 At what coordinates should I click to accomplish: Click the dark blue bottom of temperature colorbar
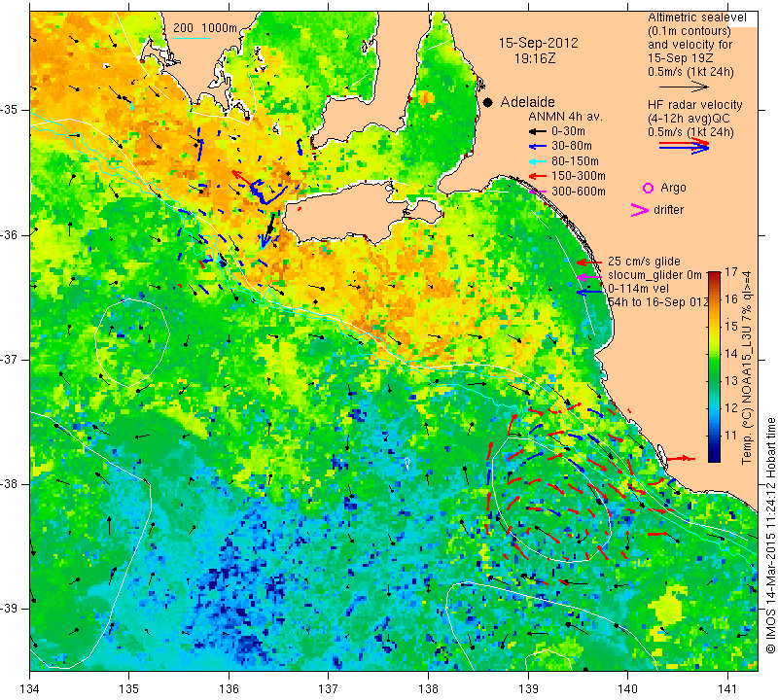714,457
